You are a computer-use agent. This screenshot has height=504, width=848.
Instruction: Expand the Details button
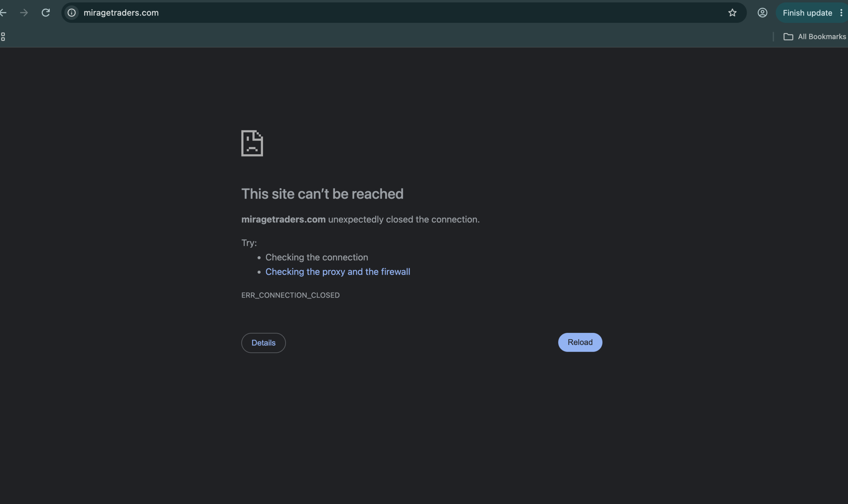tap(263, 343)
